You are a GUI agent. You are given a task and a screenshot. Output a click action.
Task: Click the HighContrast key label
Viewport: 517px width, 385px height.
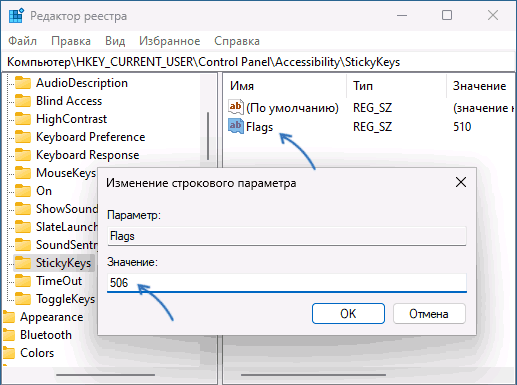click(x=71, y=119)
